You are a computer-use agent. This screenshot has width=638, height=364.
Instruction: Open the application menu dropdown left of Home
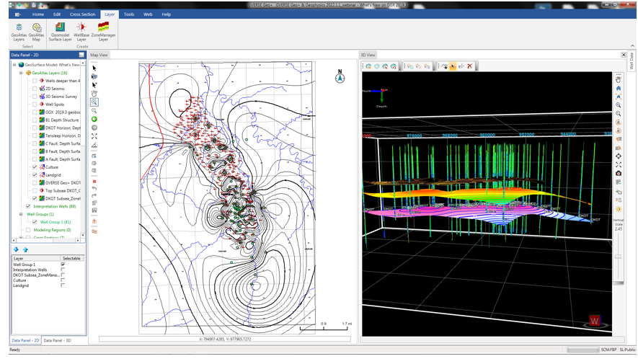coord(18,14)
